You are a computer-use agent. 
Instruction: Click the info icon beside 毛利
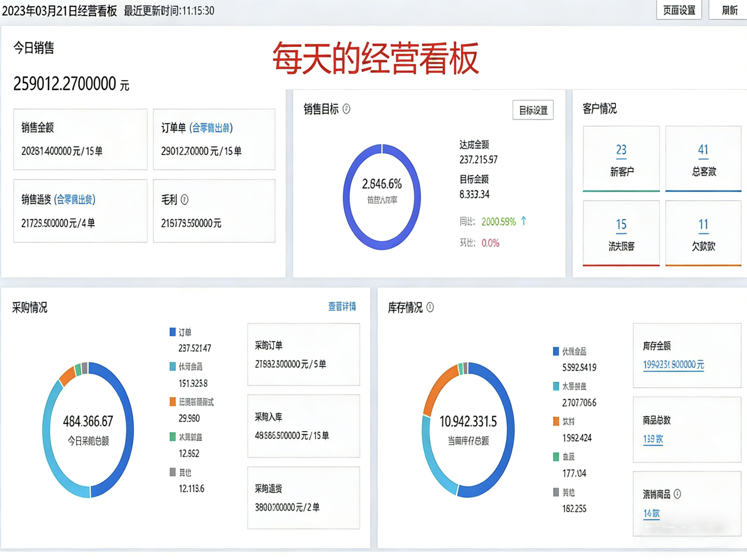185,200
